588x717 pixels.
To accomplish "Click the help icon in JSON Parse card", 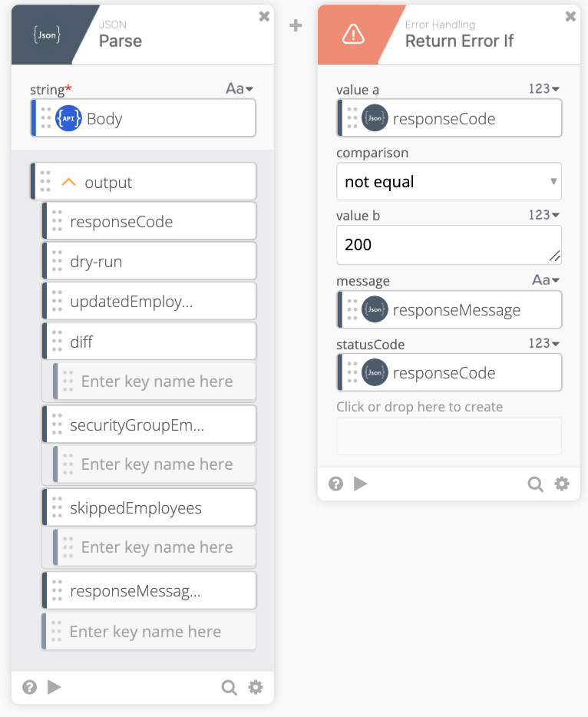I will [29, 687].
